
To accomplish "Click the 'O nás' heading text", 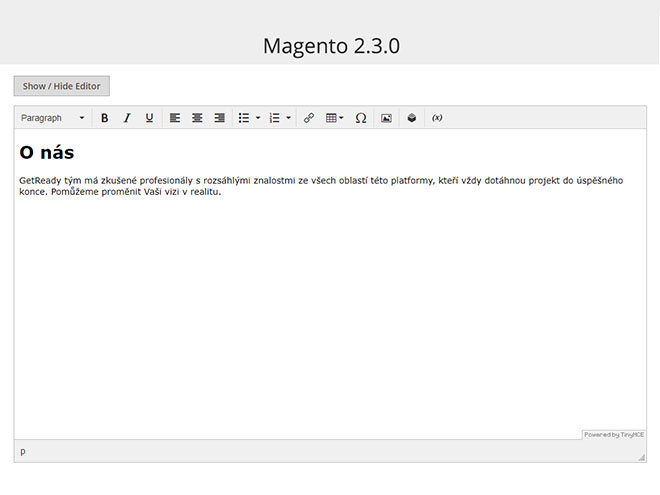I will point(47,152).
